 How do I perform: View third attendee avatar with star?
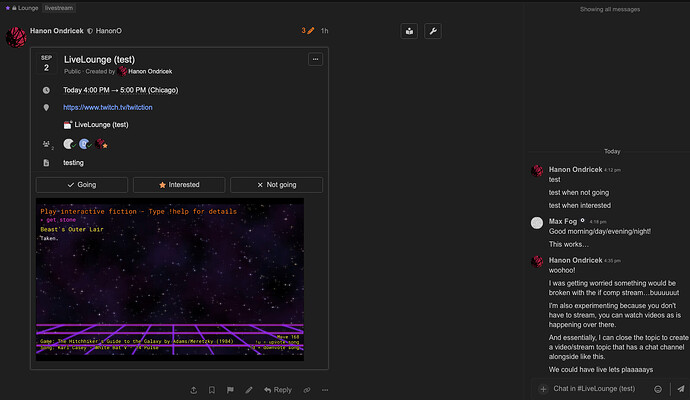click(101, 144)
